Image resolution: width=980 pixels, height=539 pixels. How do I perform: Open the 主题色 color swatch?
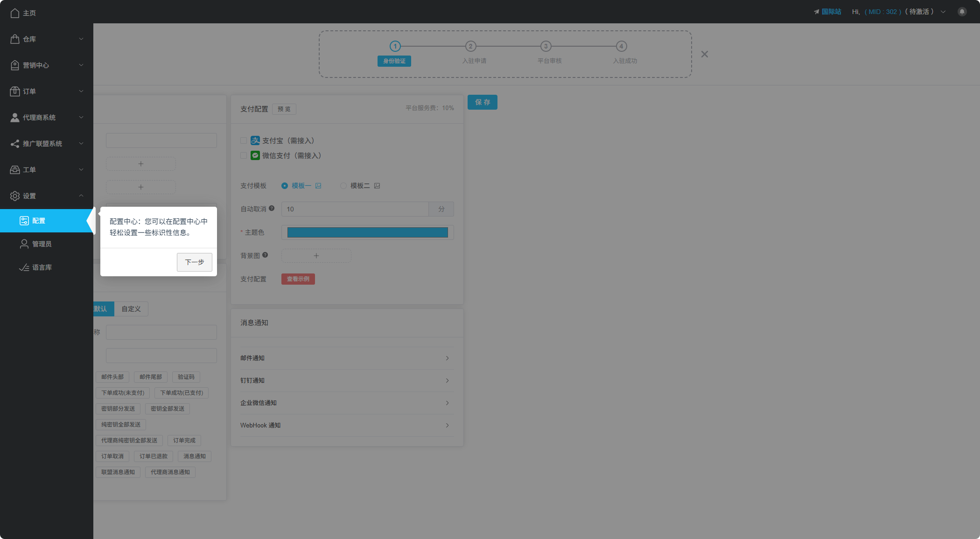click(367, 232)
